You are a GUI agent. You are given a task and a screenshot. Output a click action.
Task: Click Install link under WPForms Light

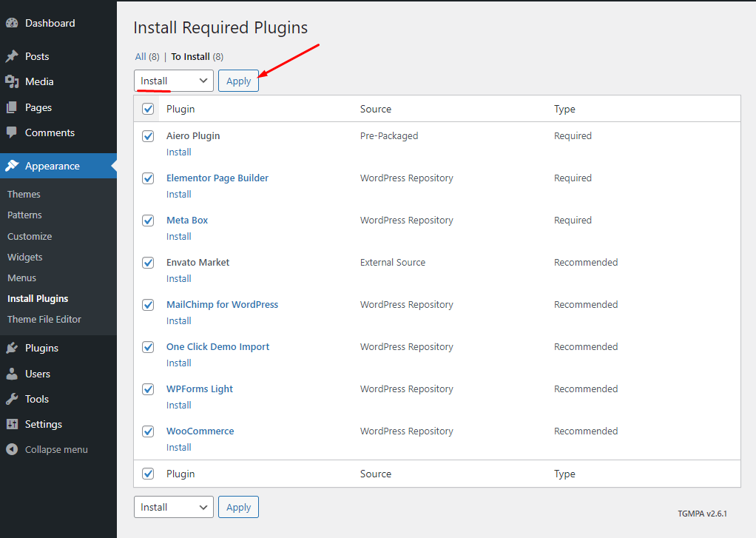[179, 406]
